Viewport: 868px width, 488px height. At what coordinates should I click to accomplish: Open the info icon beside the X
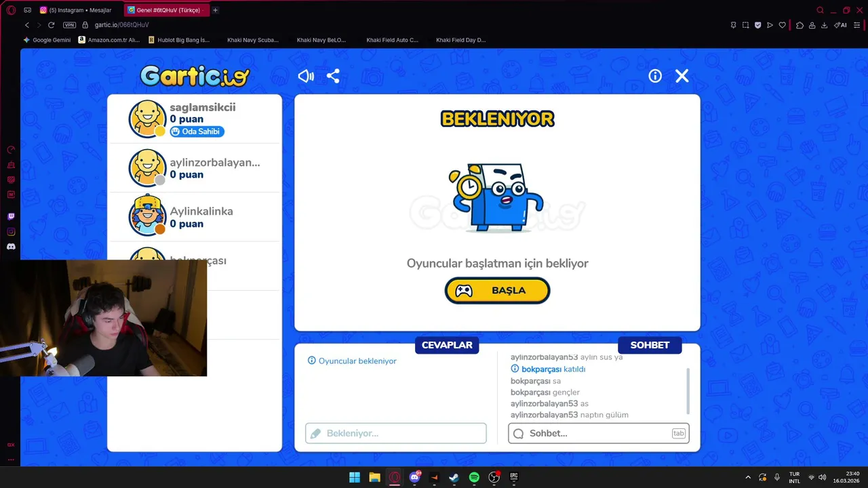655,76
